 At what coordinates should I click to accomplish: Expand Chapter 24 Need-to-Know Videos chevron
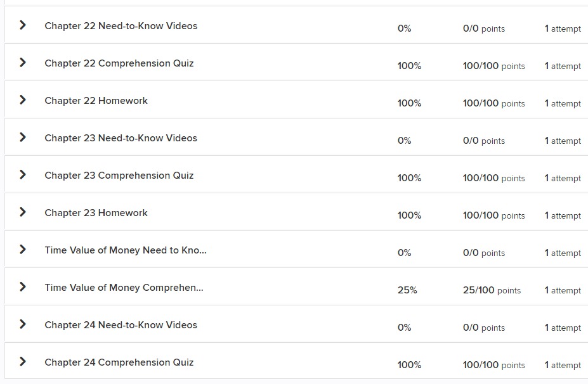23,324
